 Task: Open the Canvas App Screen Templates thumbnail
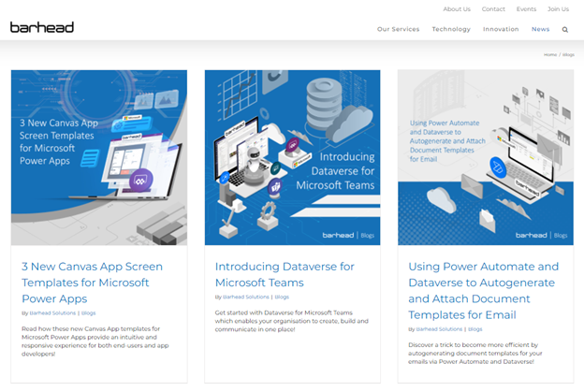[x=99, y=157]
